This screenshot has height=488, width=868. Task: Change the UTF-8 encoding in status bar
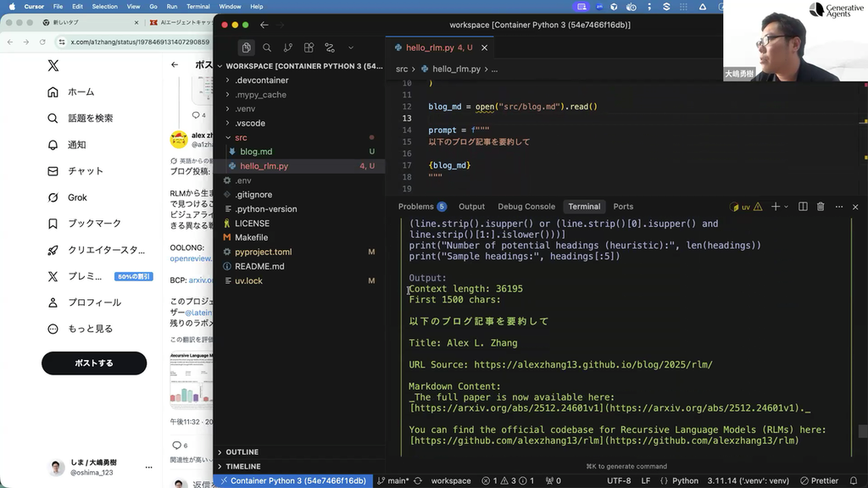tap(619, 481)
